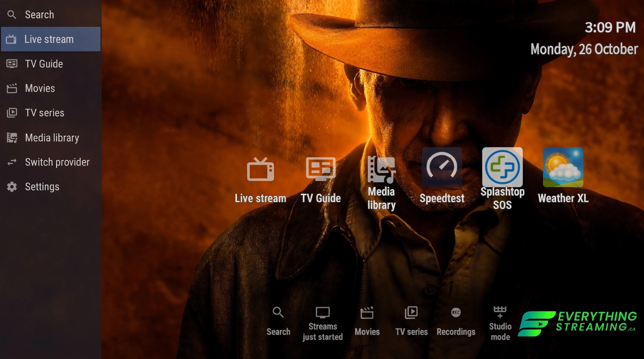
Task: Open the Recordings shortcut
Action: [456, 322]
